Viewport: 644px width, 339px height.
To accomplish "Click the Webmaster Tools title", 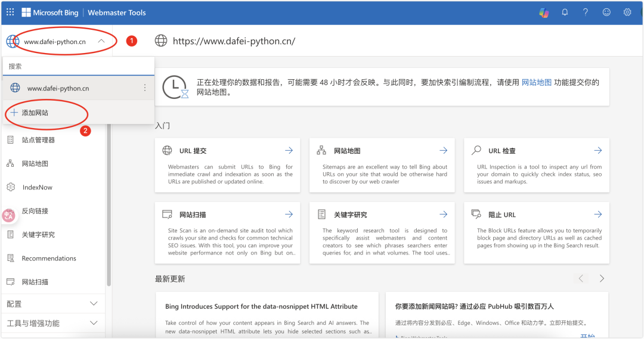I will [x=117, y=13].
